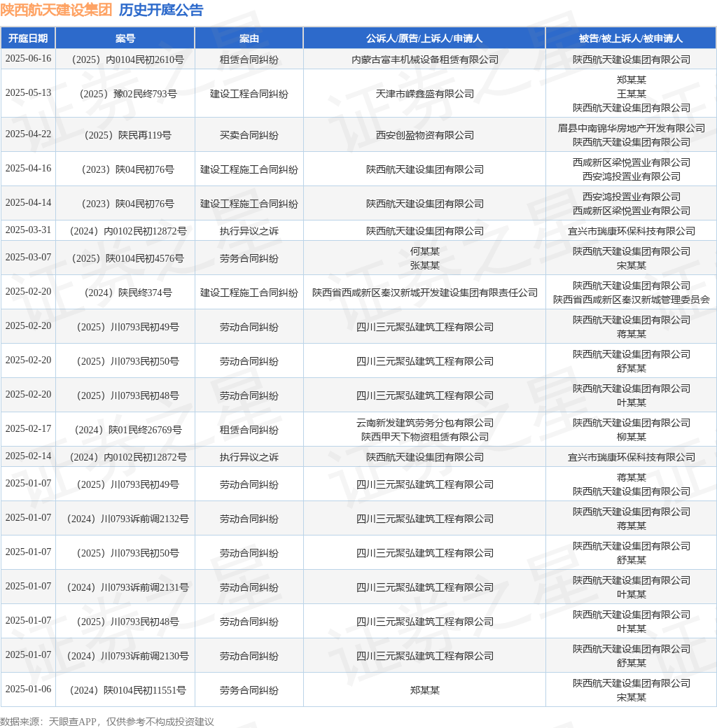Click 云南新发建筑劳务分包有限公司 text
717x728 pixels.
point(425,423)
